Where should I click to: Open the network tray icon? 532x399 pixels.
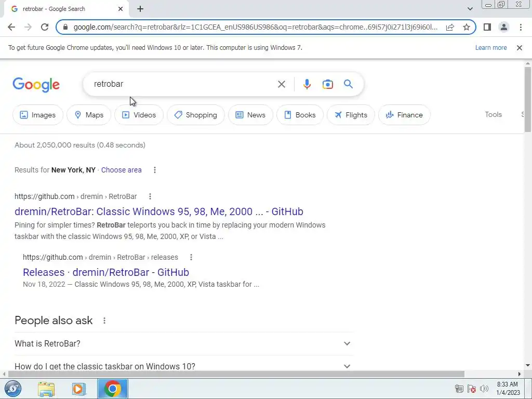tap(459, 389)
